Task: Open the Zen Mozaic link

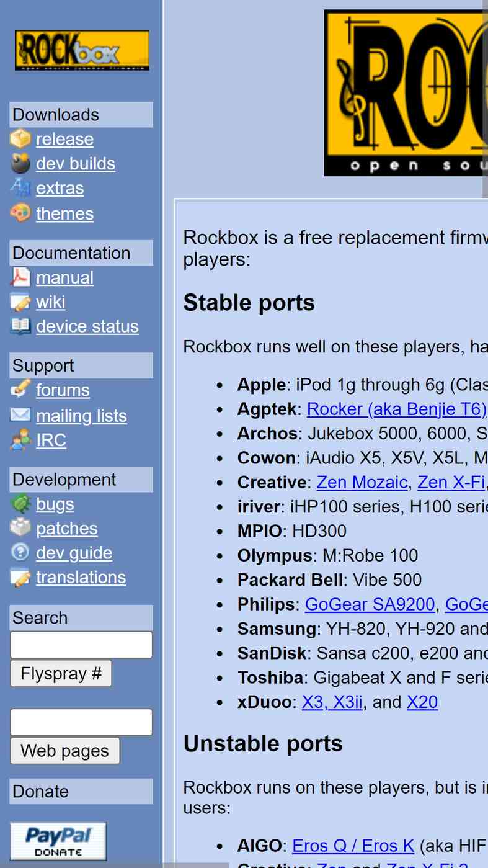Action: pyautogui.click(x=362, y=482)
